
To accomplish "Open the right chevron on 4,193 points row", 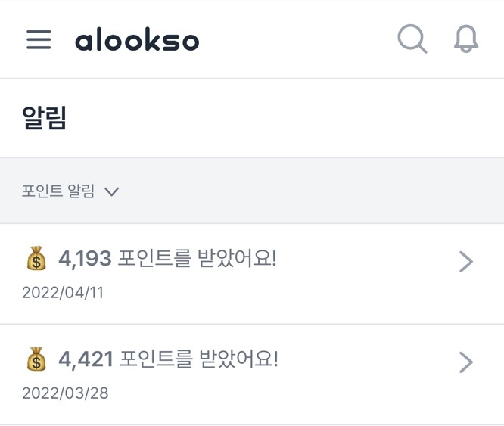I will pyautogui.click(x=466, y=262).
